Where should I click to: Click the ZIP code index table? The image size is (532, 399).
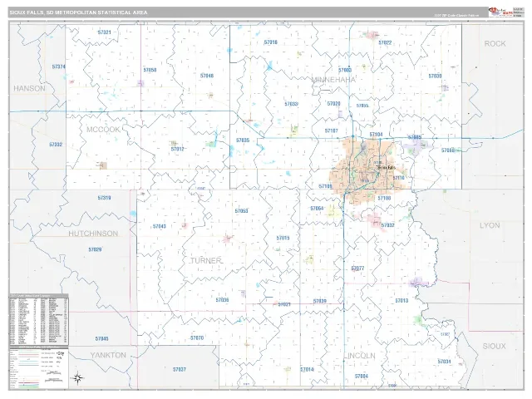[x=39, y=319]
